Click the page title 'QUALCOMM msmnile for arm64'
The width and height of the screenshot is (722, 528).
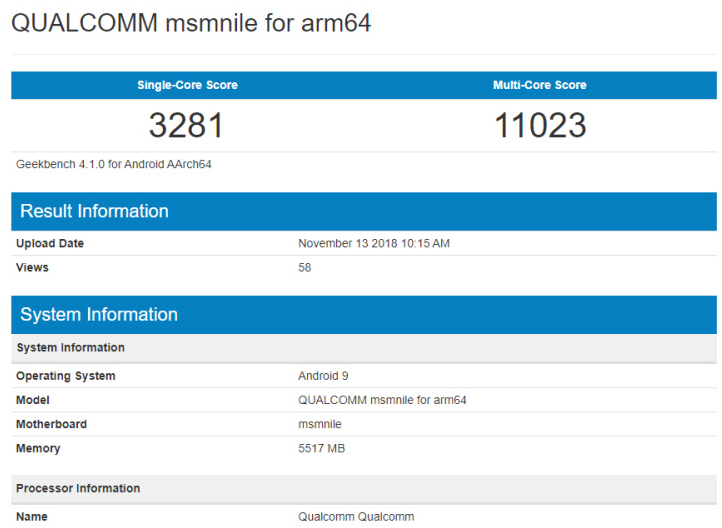point(191,23)
